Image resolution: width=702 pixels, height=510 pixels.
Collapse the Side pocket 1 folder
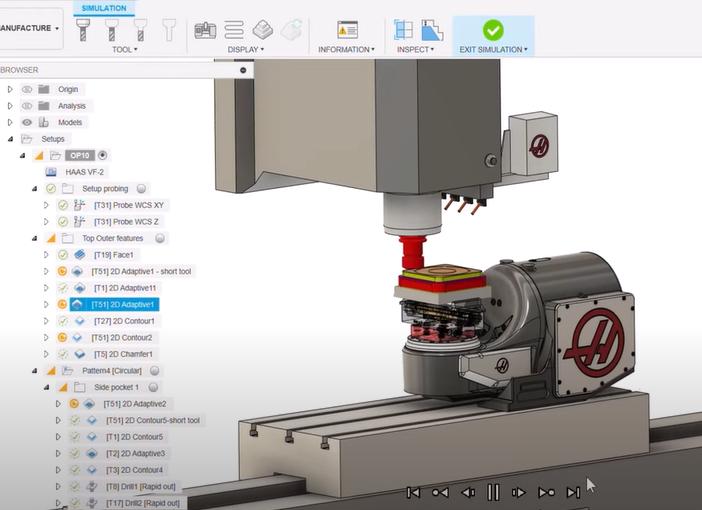point(47,388)
